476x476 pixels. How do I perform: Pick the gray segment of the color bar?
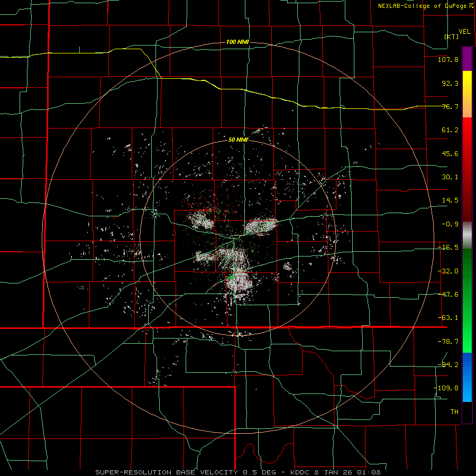coord(467,235)
